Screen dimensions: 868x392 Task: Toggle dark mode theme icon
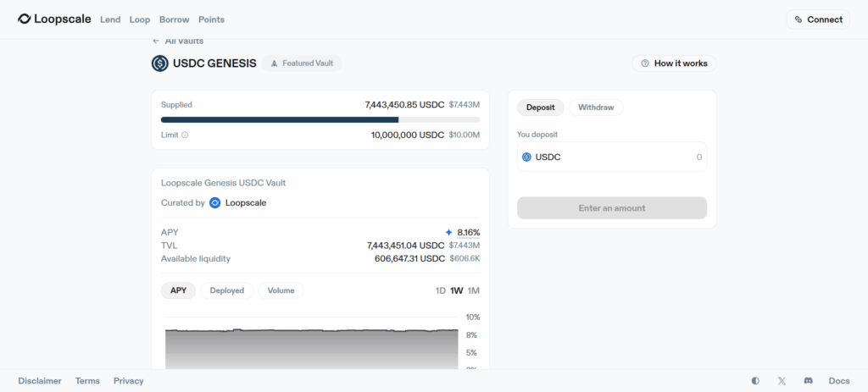point(755,381)
